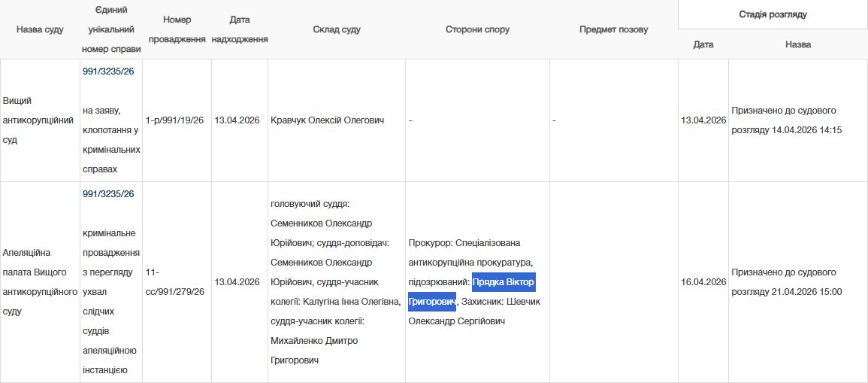The image size is (868, 383).
Task: Click the 'Стадія розгляду' header cell
Action: (773, 14)
